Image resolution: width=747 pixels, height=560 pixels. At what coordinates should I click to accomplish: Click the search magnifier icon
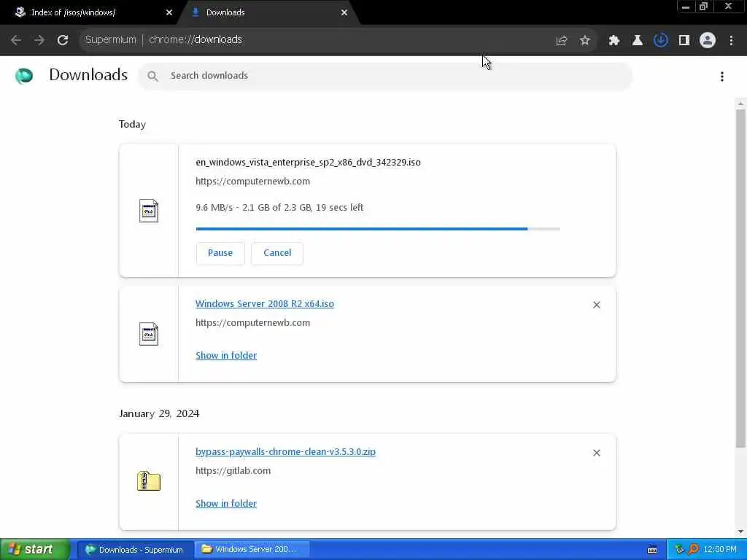(152, 76)
